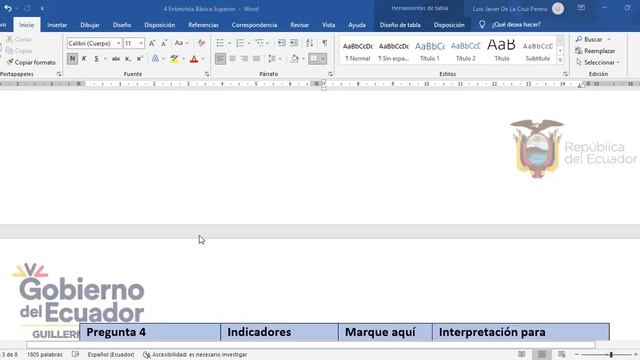This screenshot has height=360, width=640.
Task: Expand the underline style arrow
Action: (105, 59)
